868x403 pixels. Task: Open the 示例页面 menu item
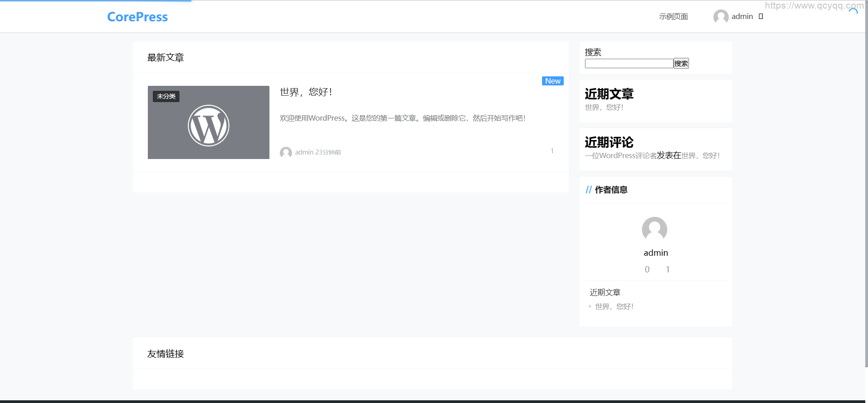click(673, 17)
